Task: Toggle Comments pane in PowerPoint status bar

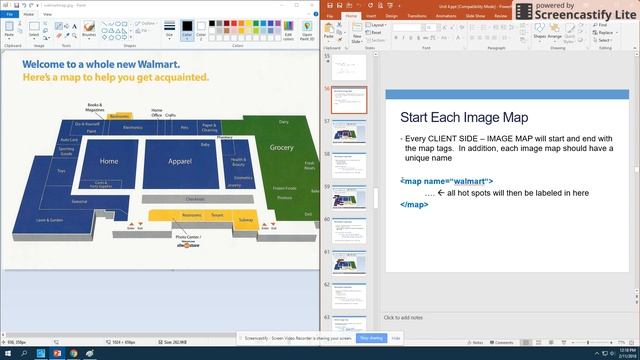Action: tap(501, 342)
